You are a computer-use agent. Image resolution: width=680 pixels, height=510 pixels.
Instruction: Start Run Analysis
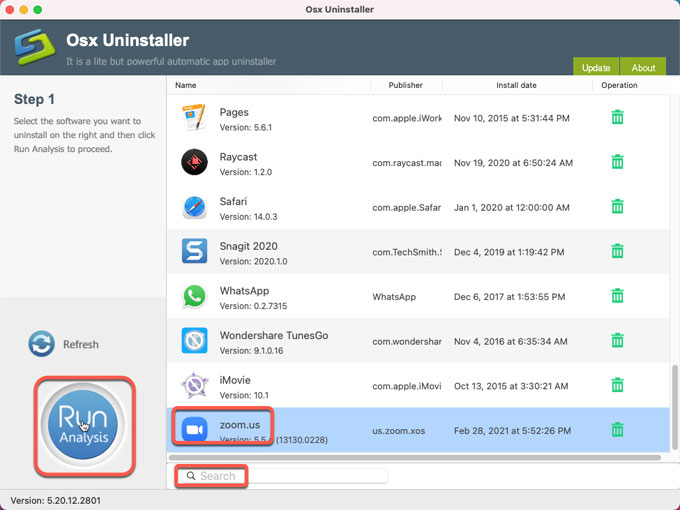(x=83, y=425)
